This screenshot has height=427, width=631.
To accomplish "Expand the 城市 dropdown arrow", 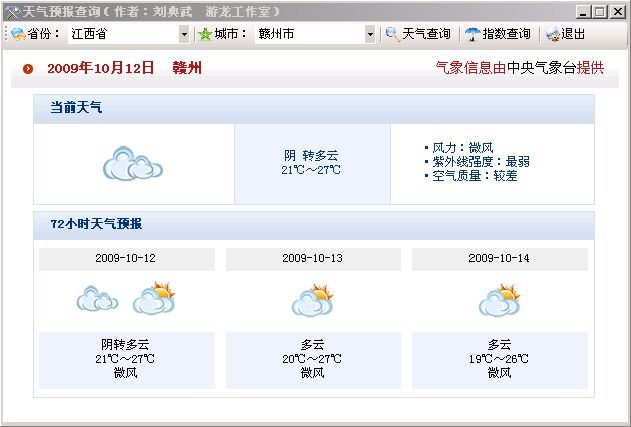I will coord(369,34).
